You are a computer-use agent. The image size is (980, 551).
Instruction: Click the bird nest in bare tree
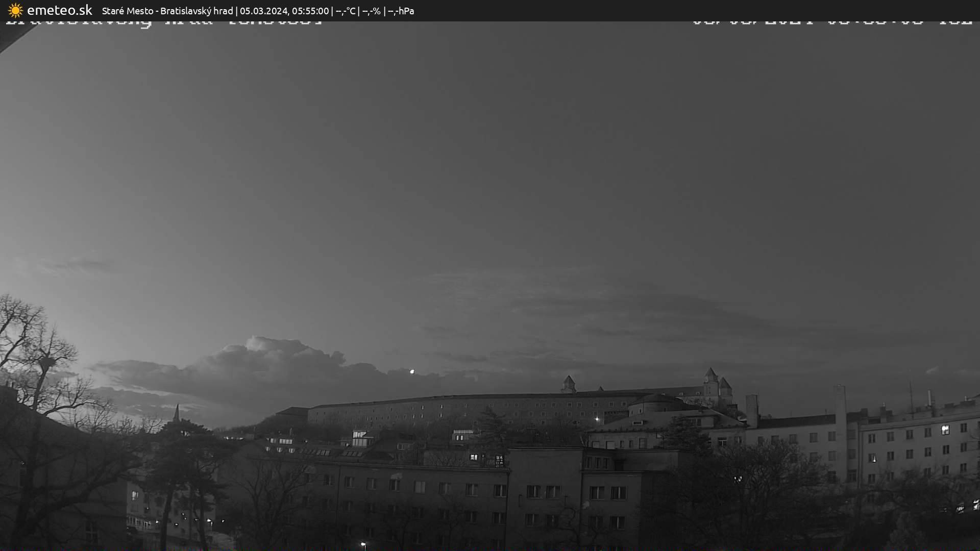[x=47, y=362]
